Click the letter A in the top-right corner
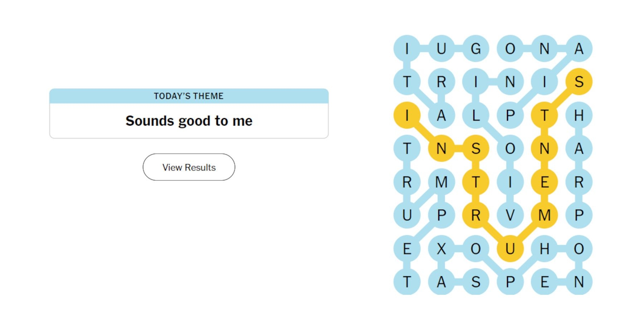This screenshot has height=322, width=644. [579, 48]
